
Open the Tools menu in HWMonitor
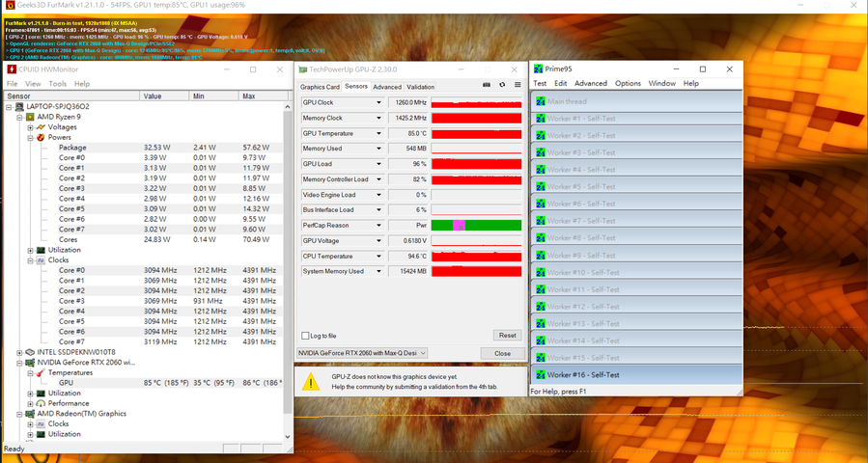58,84
